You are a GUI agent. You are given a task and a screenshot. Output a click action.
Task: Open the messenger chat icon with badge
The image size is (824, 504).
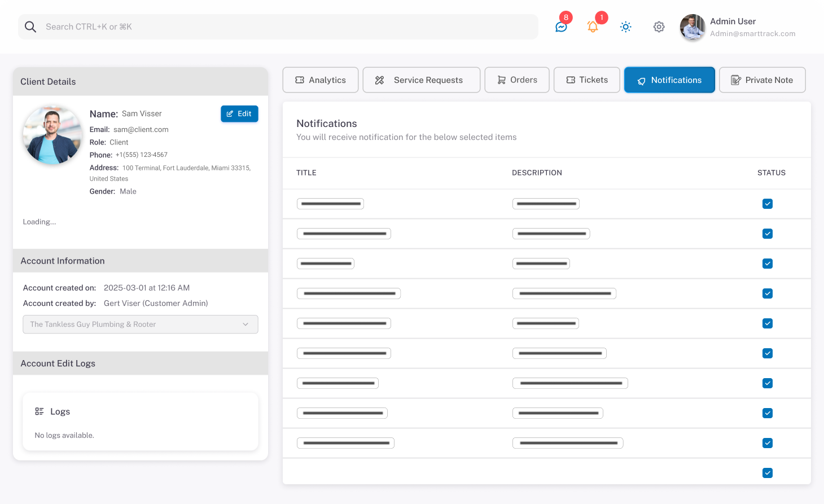click(x=561, y=27)
